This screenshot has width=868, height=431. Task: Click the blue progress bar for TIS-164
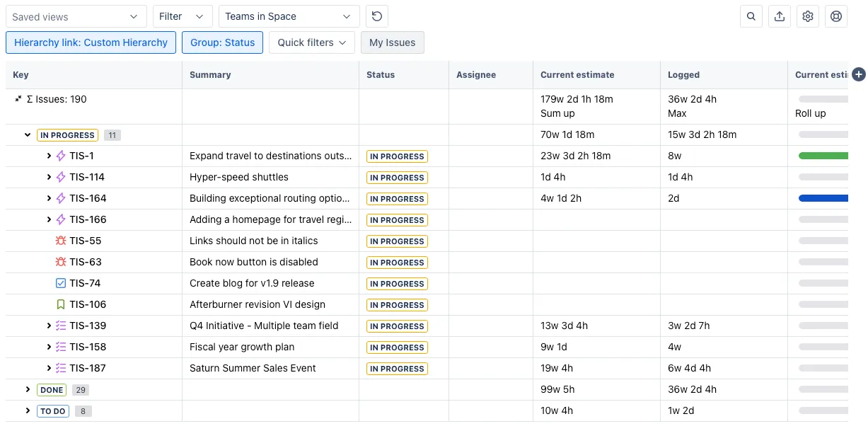point(823,198)
